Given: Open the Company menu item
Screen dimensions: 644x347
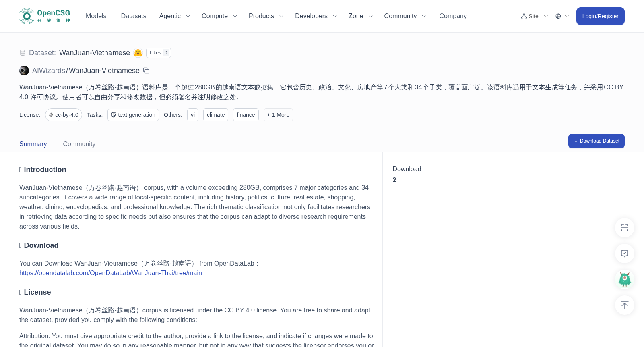Looking at the screenshot, I should click(453, 16).
